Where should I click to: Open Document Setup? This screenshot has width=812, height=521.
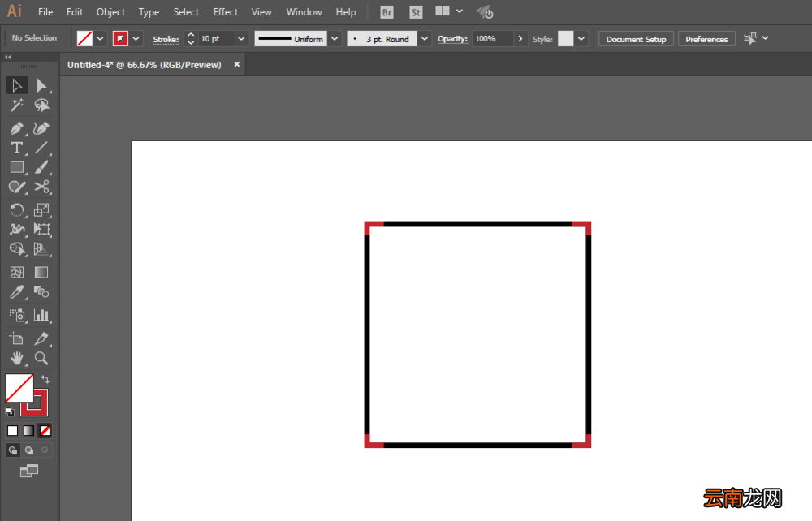636,39
